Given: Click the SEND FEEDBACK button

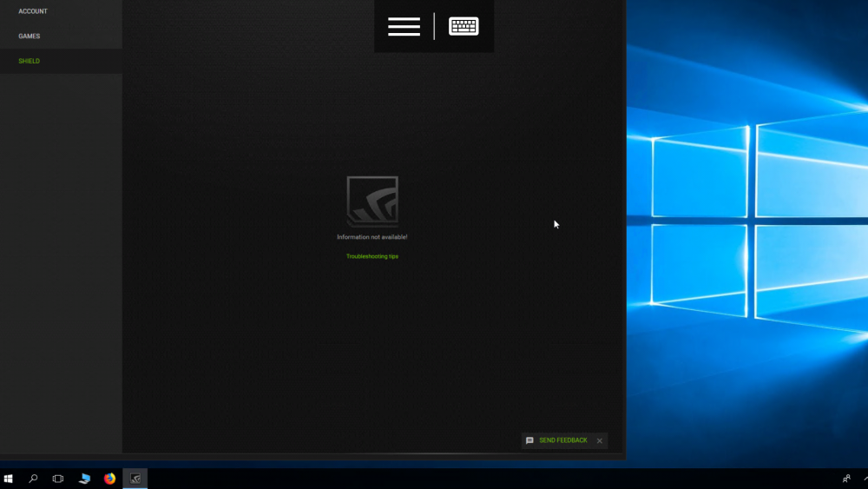Looking at the screenshot, I should pyautogui.click(x=563, y=440).
